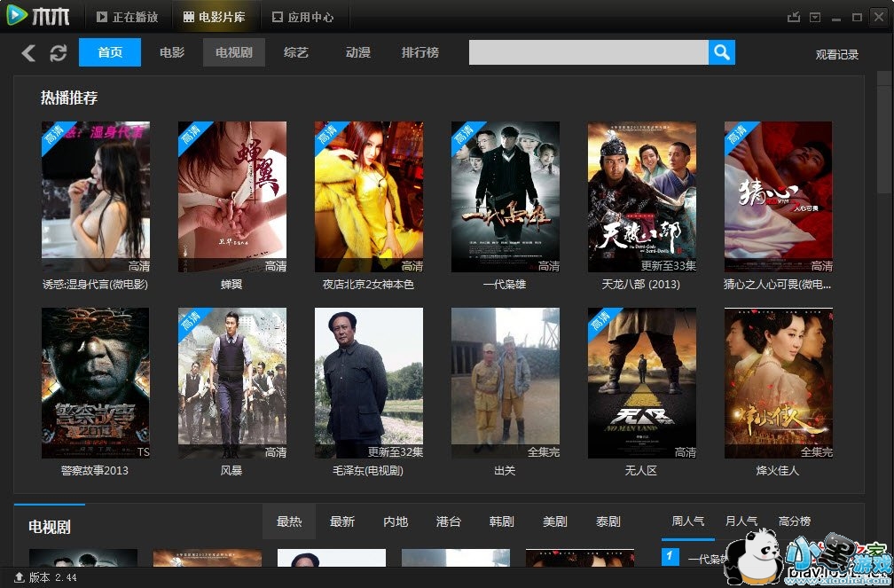This screenshot has width=894, height=588.
Task: Open the 烽火佳人 poster thumbnail
Action: 779,383
